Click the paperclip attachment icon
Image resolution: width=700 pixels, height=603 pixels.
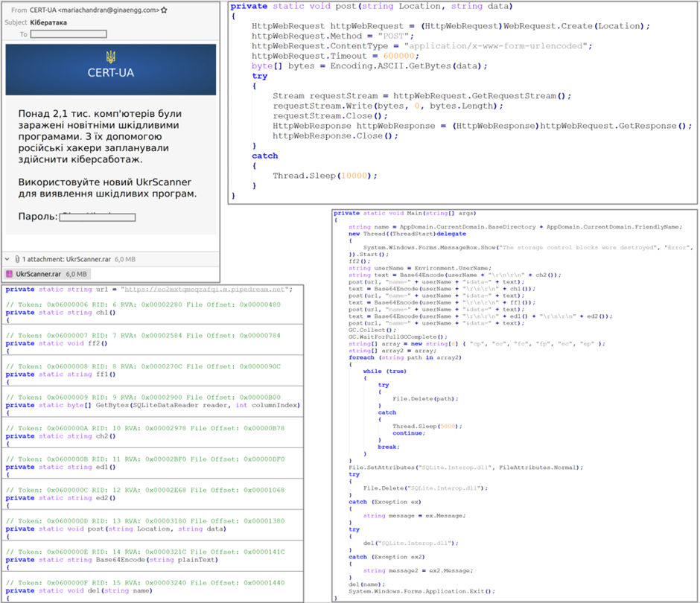pos(17,259)
